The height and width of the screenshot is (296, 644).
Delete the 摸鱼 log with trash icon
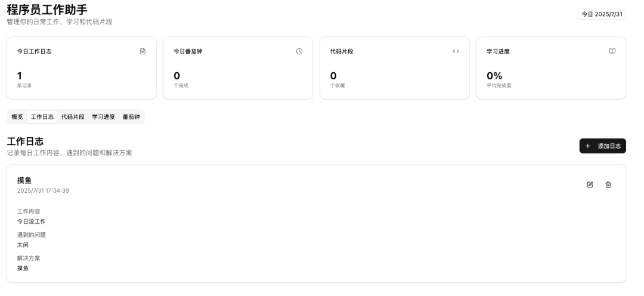pos(608,185)
